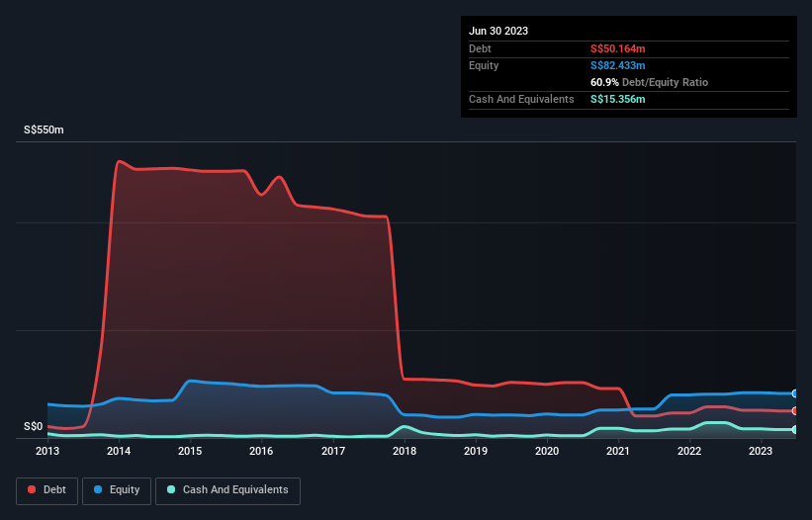Click the Equity endpoint marker at 2023

tap(795, 393)
